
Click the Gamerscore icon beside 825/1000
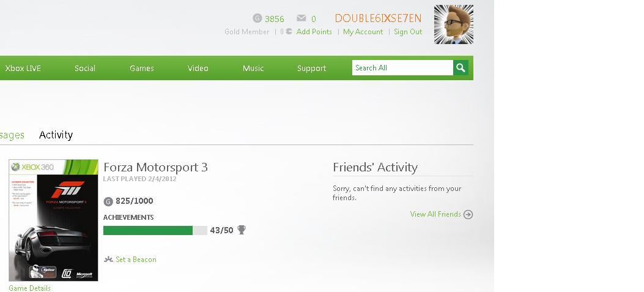tap(108, 201)
